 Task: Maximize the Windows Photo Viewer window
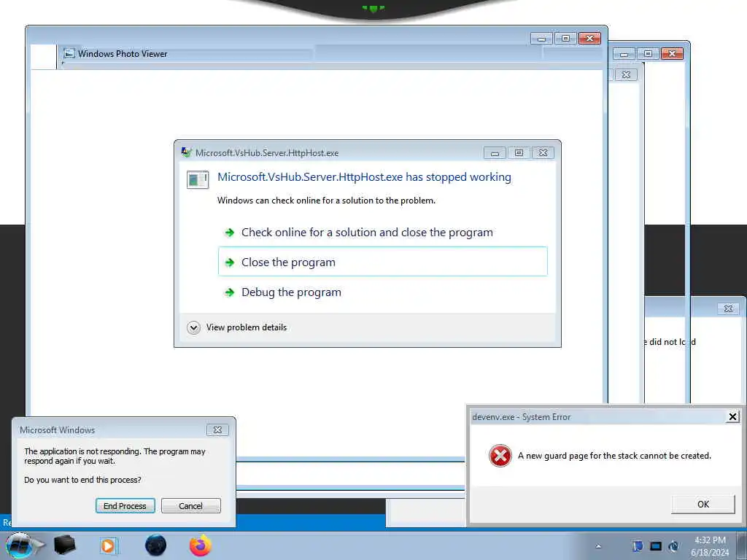(565, 39)
